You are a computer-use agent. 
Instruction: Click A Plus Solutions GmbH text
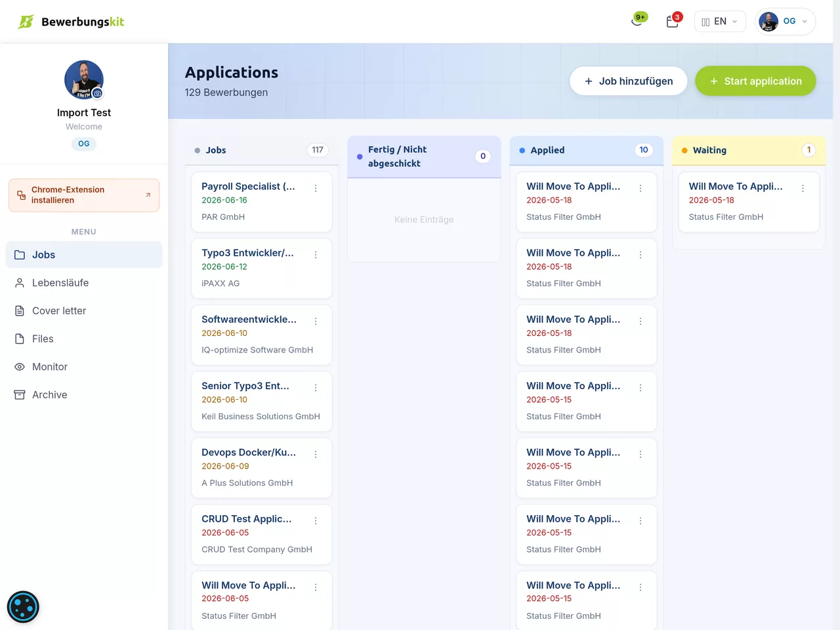click(247, 483)
